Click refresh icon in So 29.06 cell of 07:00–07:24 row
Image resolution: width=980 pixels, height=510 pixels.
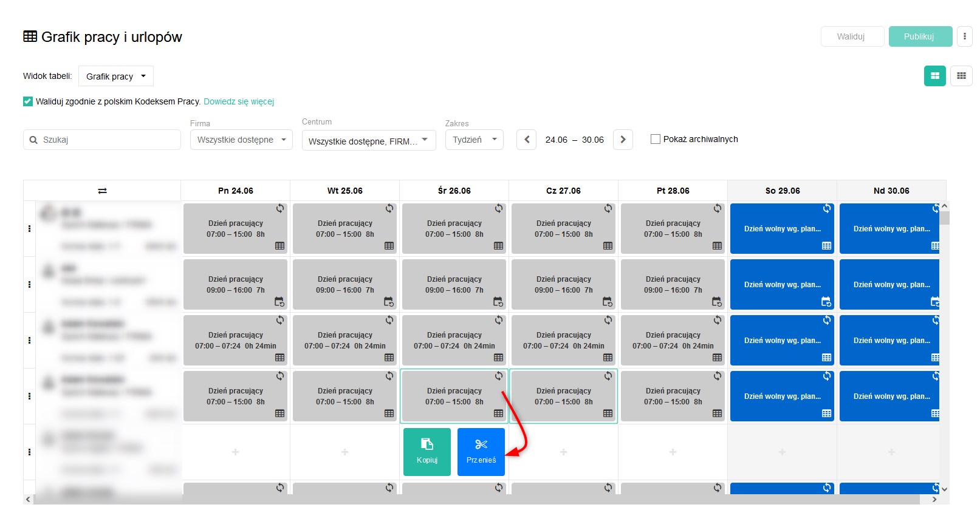pos(827,320)
